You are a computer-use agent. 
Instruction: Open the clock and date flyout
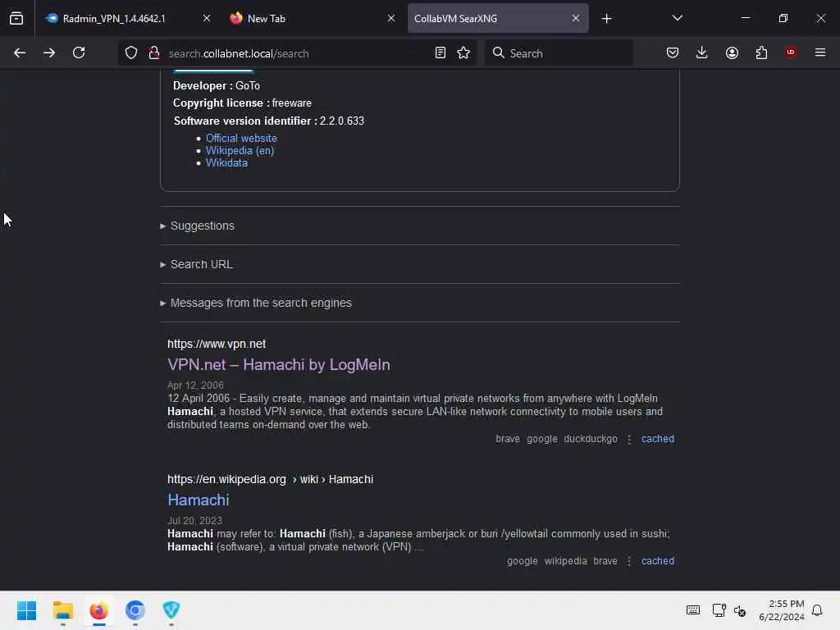782,610
